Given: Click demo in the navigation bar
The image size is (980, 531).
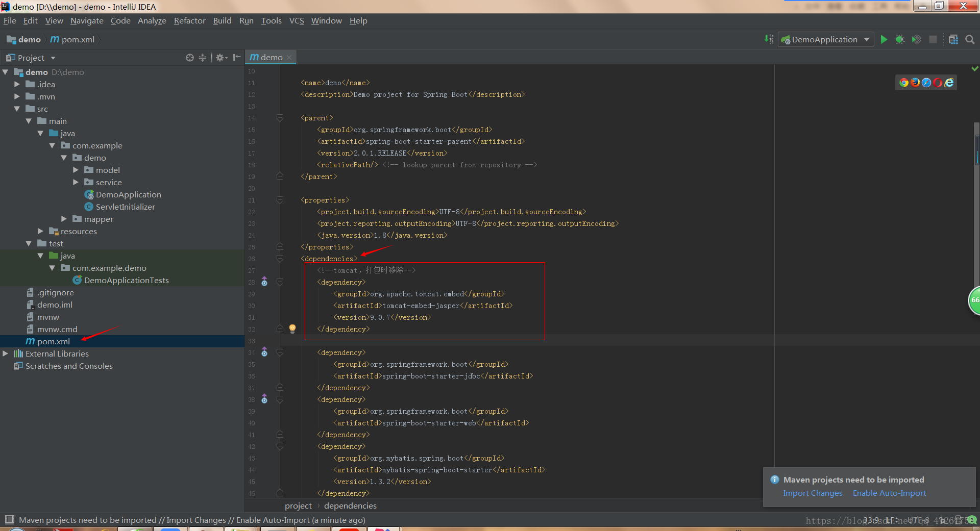Looking at the screenshot, I should pyautogui.click(x=24, y=39).
